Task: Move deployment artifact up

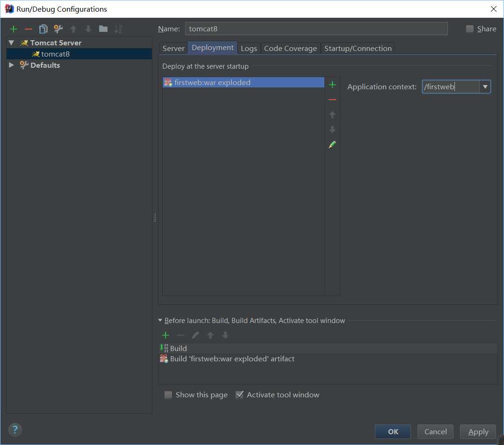Action: point(332,115)
